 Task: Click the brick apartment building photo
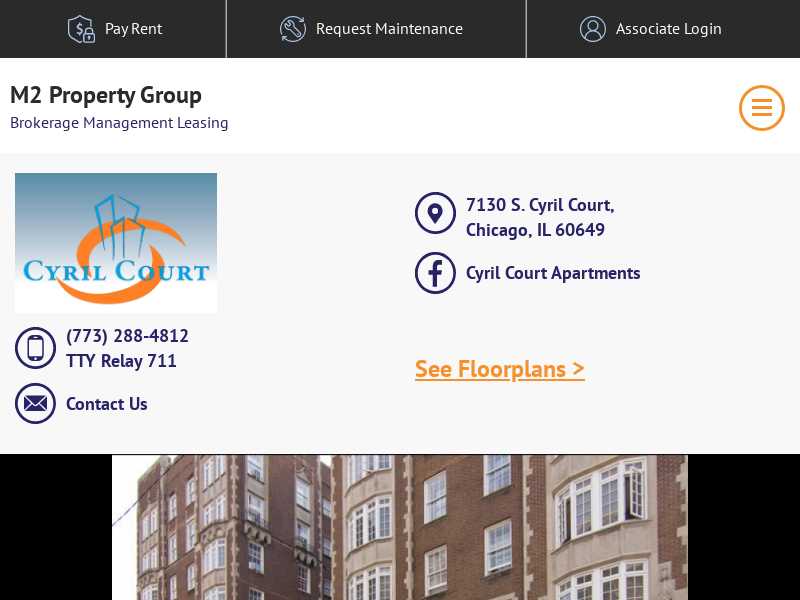[400, 528]
